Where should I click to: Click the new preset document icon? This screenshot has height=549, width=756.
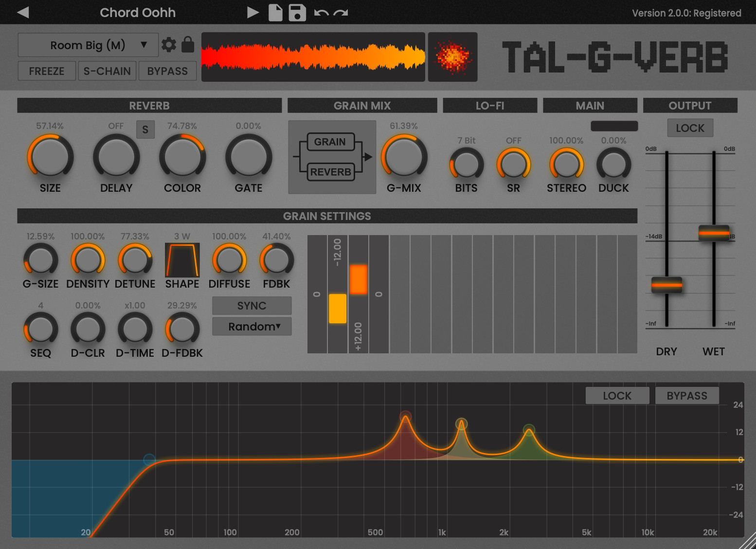(275, 13)
